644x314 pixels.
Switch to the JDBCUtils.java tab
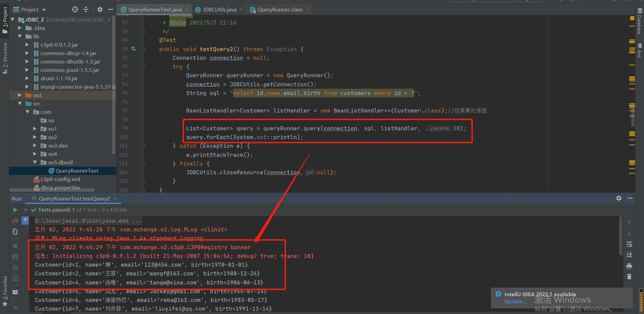click(x=219, y=9)
